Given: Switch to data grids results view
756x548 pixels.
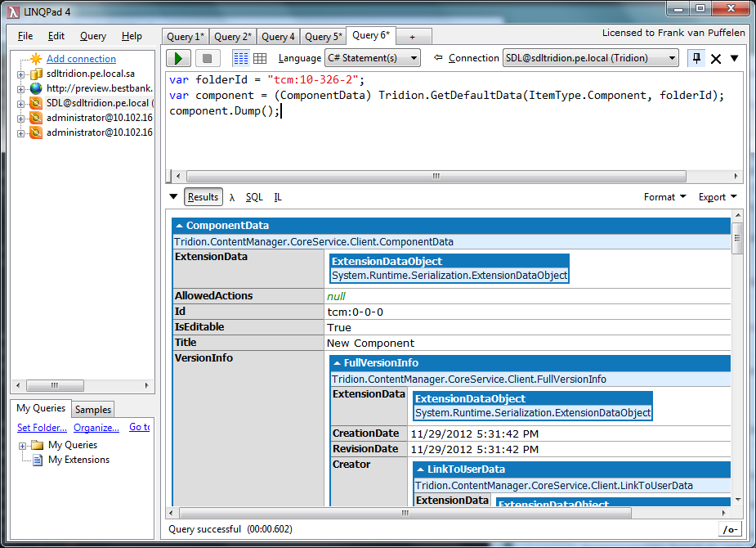Looking at the screenshot, I should [260, 58].
